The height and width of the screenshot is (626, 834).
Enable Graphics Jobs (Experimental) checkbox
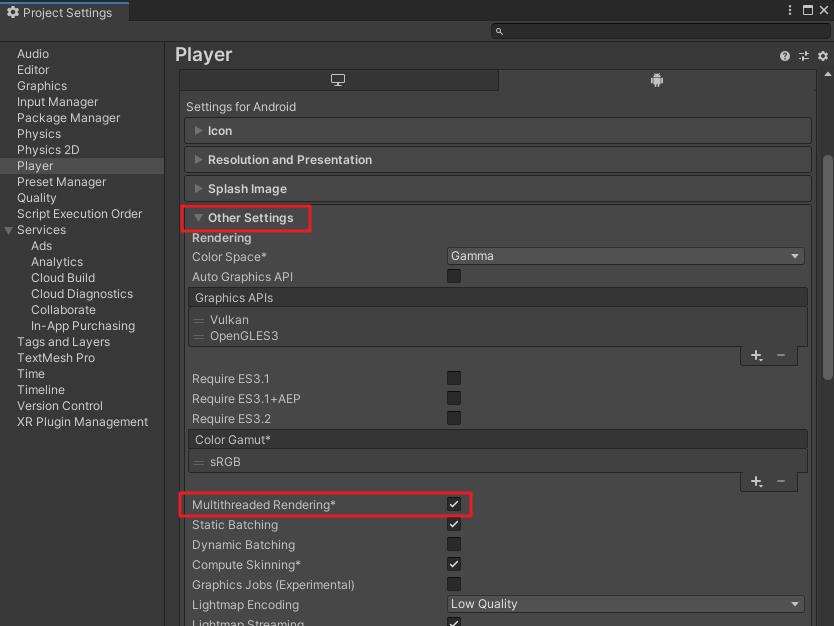tap(454, 584)
